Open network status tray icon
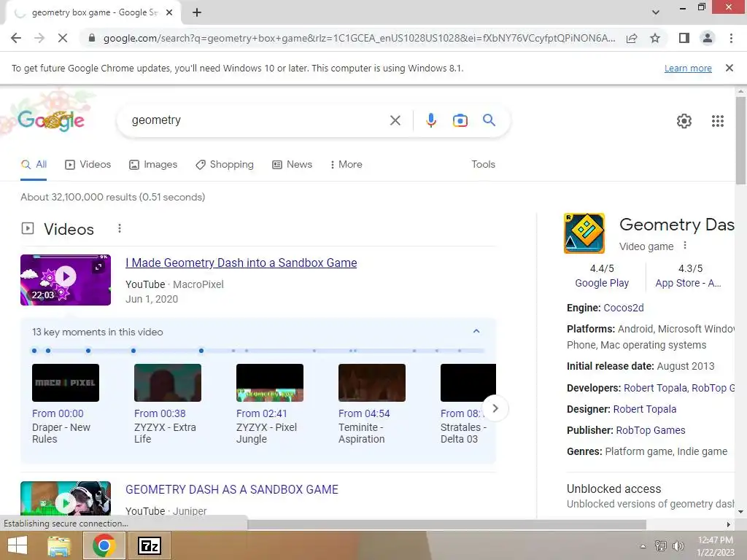The image size is (747, 560). click(x=661, y=546)
